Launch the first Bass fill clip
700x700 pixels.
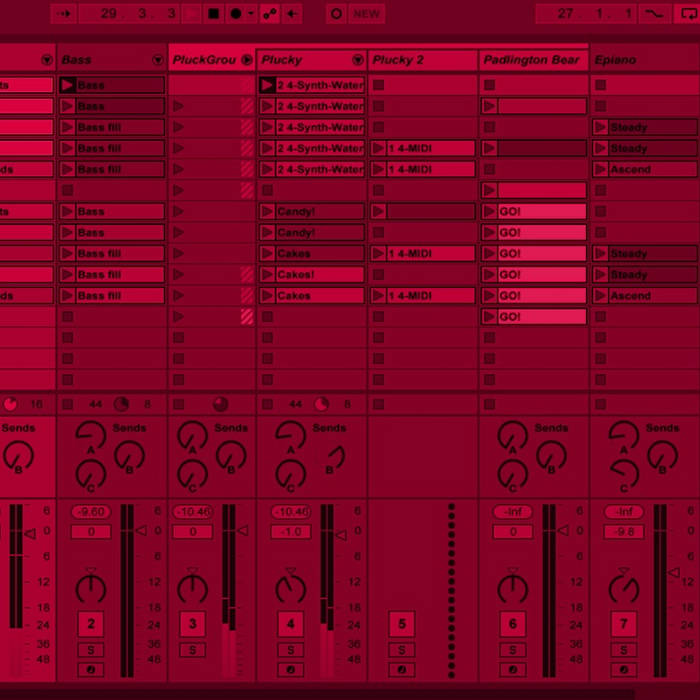click(67, 128)
